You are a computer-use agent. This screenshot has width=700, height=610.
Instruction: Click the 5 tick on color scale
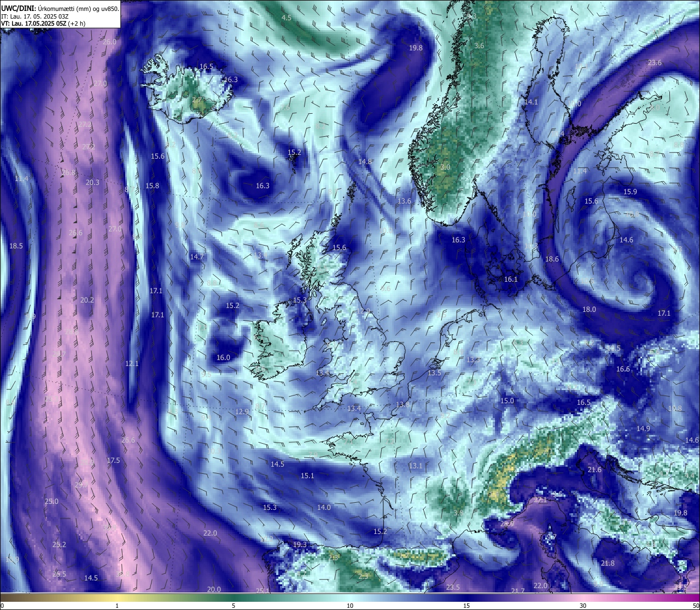[234, 606]
